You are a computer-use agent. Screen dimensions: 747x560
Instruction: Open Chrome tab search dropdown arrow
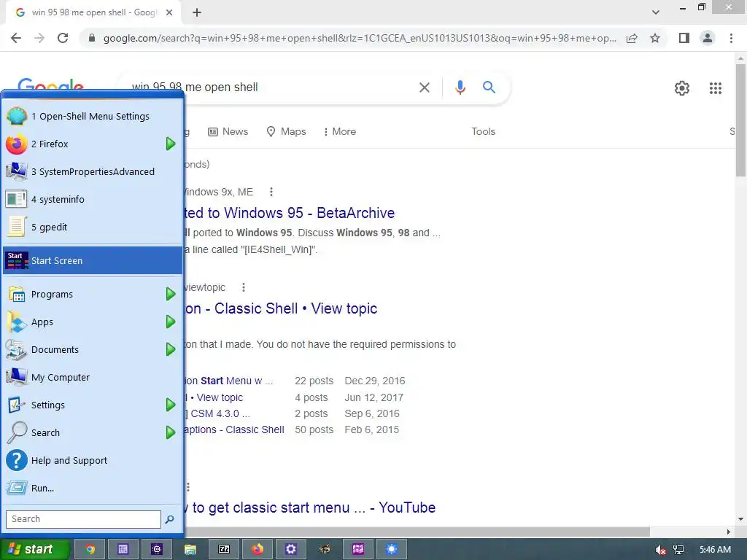pos(656,12)
